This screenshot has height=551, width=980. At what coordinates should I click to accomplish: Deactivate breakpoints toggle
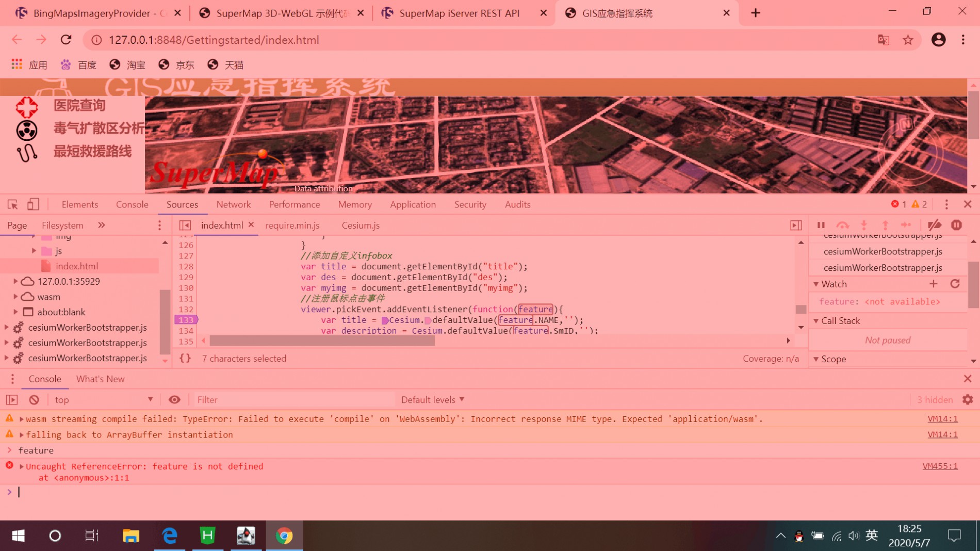(934, 225)
